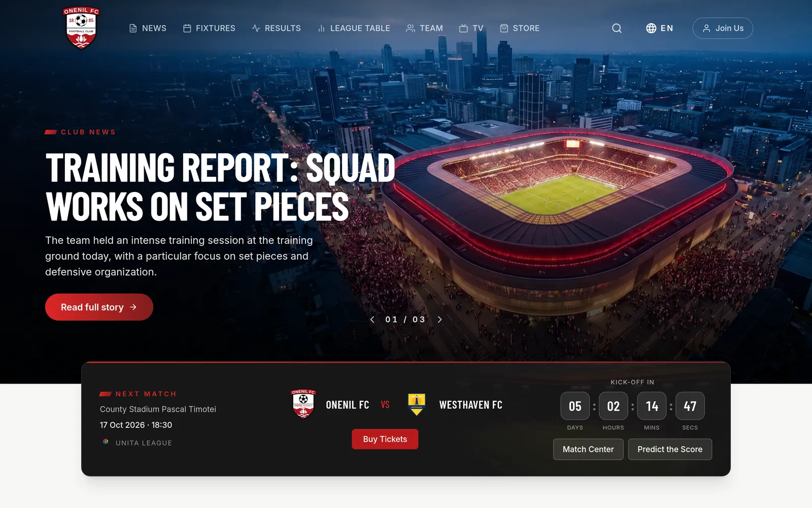Click the user icon in Join Us
Viewport: 812px width, 508px height.
click(x=706, y=28)
